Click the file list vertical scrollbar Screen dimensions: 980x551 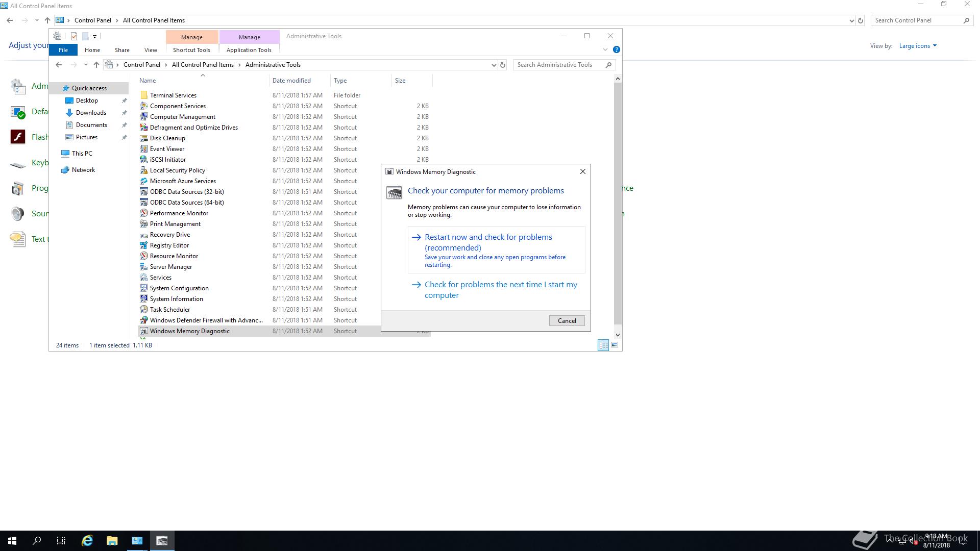coord(618,203)
